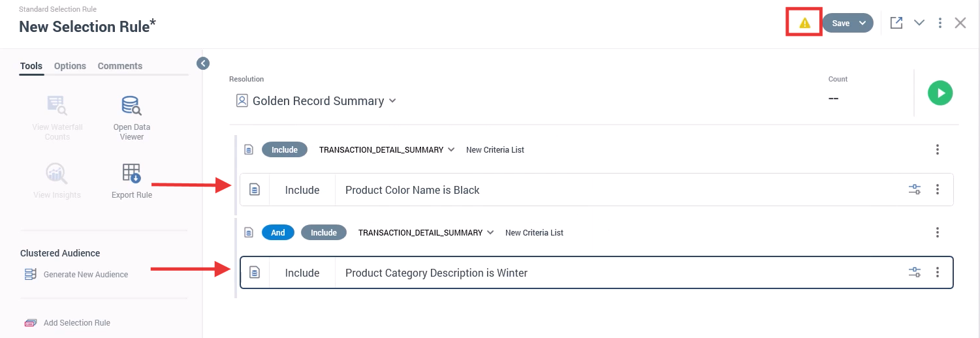Click the green run count play button
The image size is (980, 338).
click(940, 93)
